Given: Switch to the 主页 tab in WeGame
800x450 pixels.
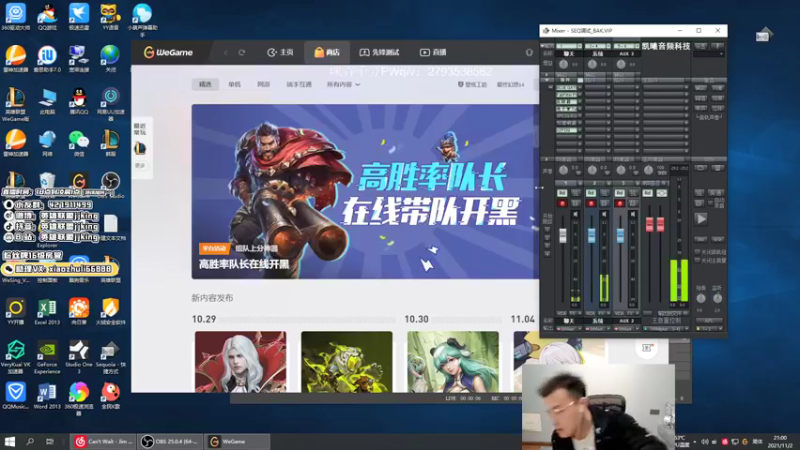Looking at the screenshot, I should tap(281, 52).
